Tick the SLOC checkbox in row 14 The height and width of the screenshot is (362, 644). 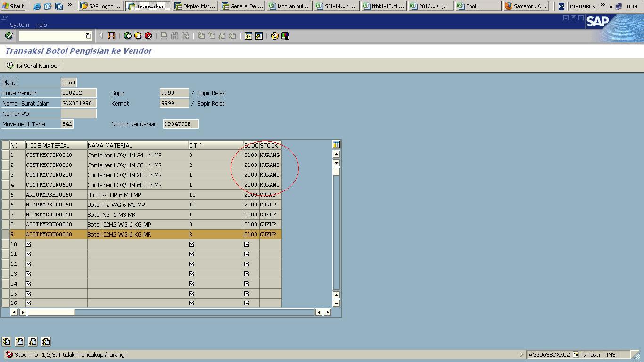click(x=247, y=284)
